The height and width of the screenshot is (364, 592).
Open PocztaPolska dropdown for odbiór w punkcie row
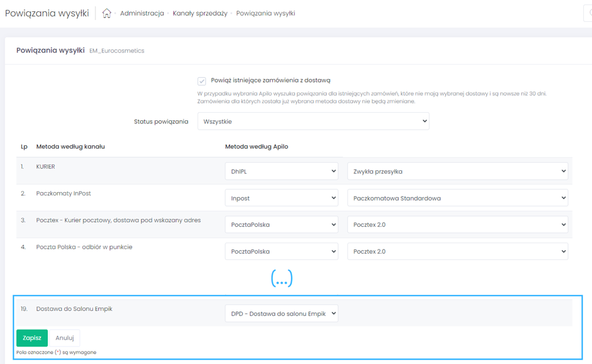pos(281,251)
